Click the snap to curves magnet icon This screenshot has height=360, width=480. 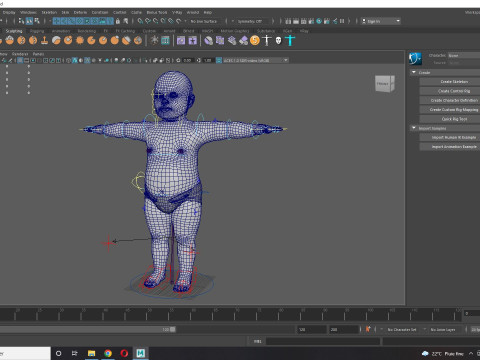tap(148, 21)
